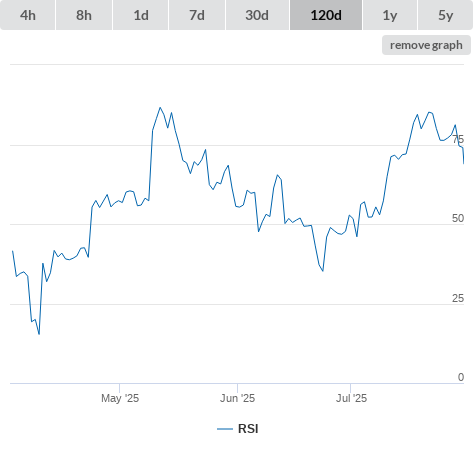474x455 pixels.
Task: Click the RSI low point in April
Action: 39,334
